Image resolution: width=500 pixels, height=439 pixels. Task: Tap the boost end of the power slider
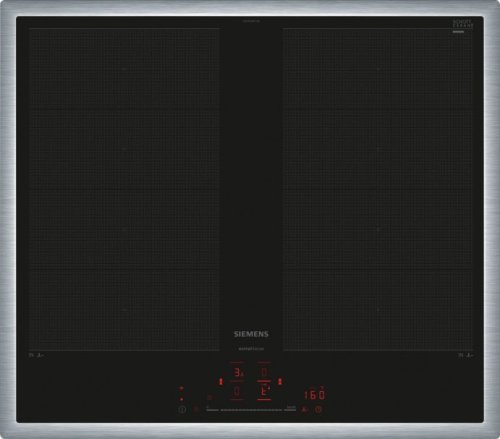point(291,409)
